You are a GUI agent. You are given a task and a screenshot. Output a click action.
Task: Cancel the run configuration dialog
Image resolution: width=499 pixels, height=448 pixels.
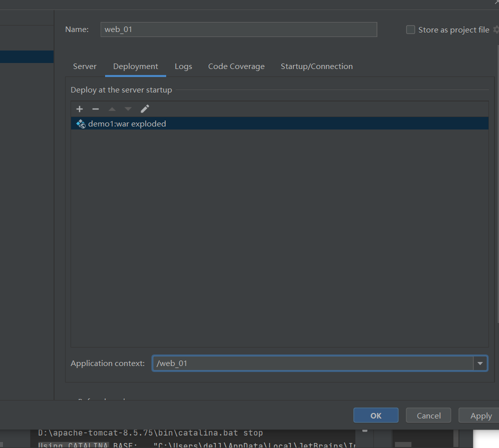pos(428,415)
